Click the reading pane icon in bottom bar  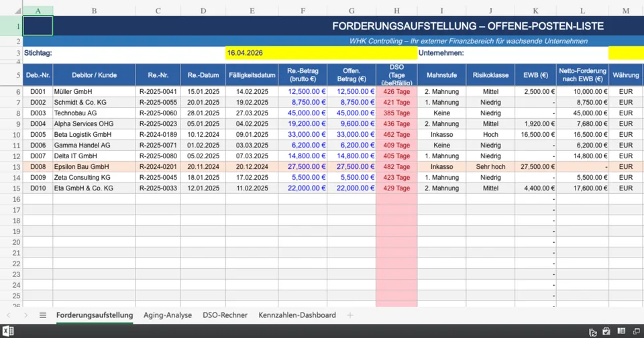coord(621,331)
